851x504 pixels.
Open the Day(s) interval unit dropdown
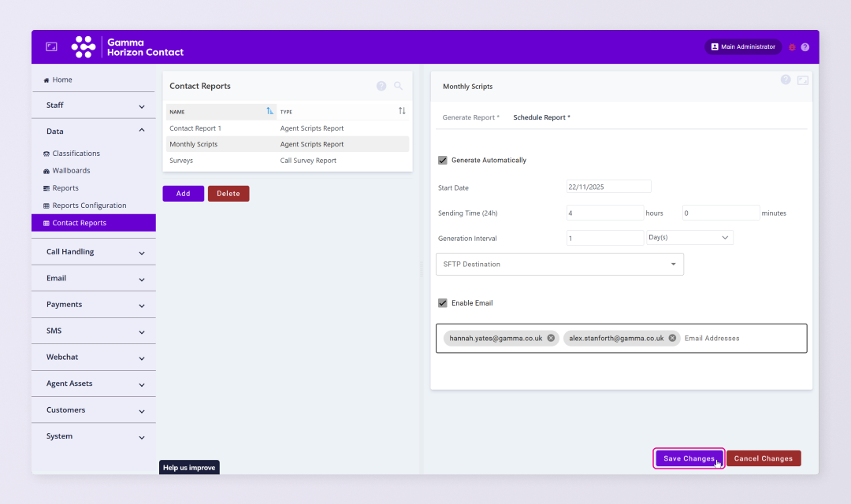[689, 237]
